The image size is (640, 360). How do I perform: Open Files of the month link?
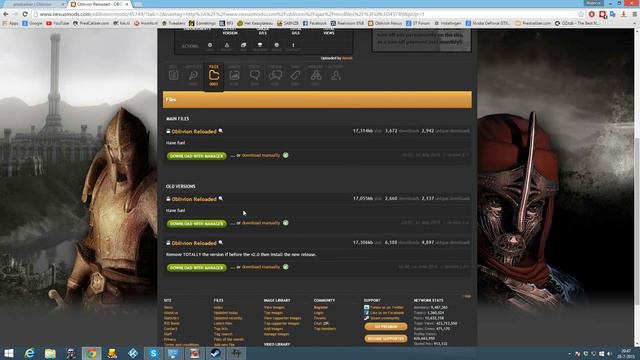click(229, 339)
